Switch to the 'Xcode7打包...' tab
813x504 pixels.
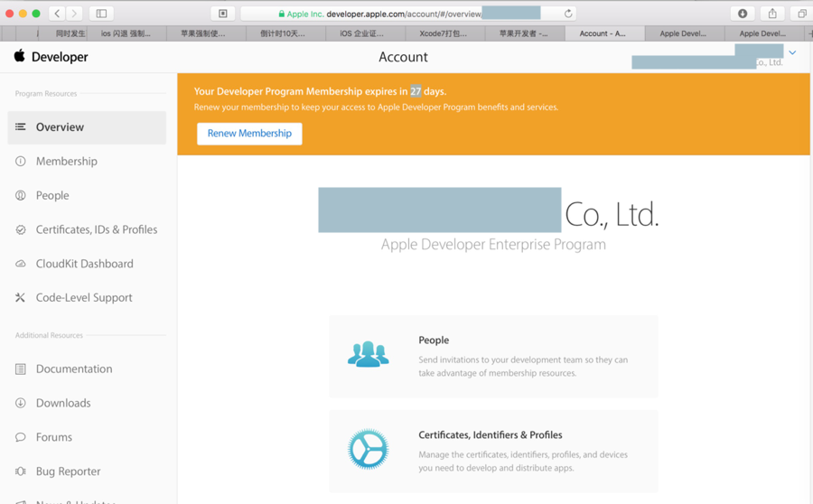[x=444, y=33]
